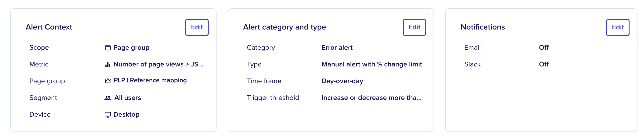The height and width of the screenshot is (138, 644).
Task: Click the crown icon beside PLP
Action: point(108,80)
